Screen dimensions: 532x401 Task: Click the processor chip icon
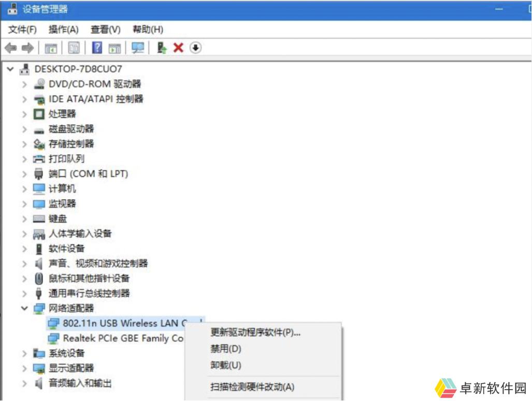coord(39,114)
